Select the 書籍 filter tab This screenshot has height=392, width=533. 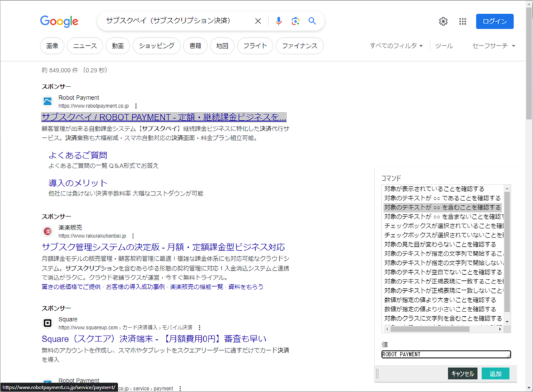pyautogui.click(x=195, y=46)
